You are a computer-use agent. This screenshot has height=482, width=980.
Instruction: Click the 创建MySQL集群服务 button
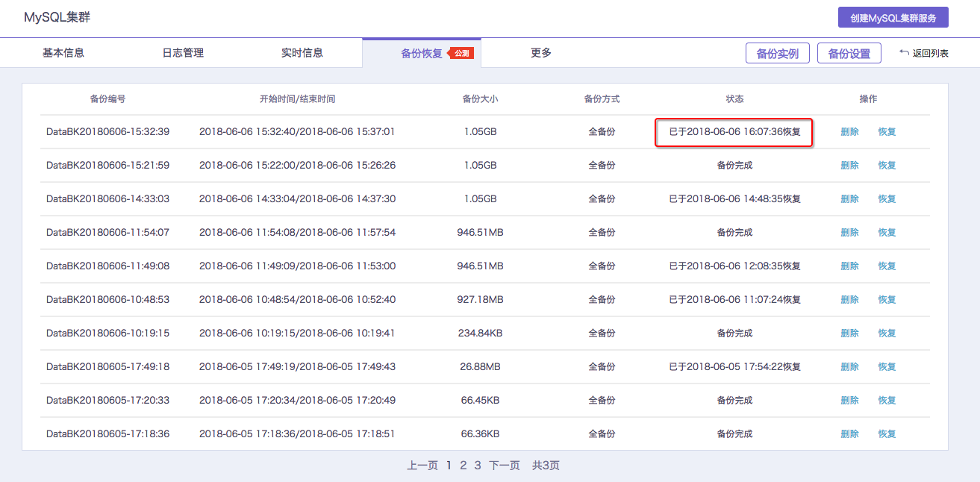point(893,18)
